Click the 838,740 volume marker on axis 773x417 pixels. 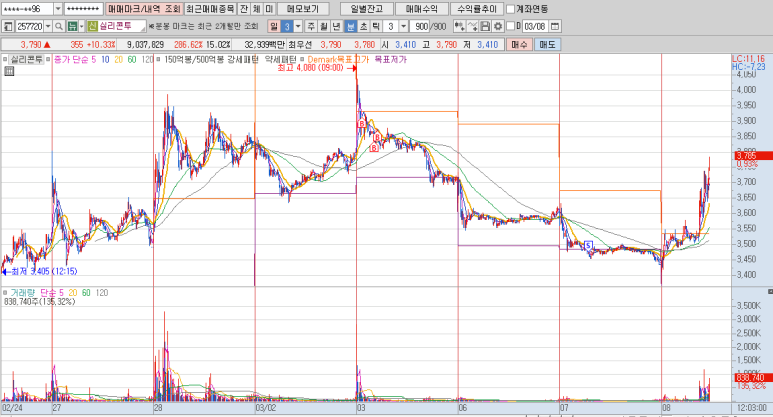coord(752,378)
